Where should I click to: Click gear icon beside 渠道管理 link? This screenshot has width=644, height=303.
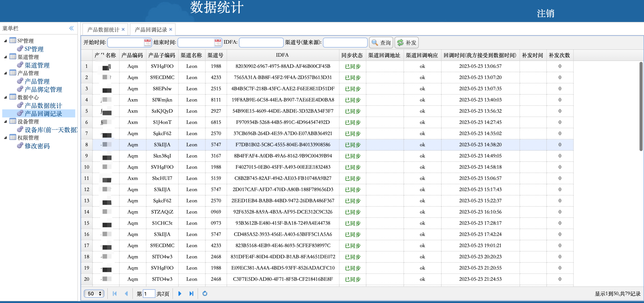[20, 65]
